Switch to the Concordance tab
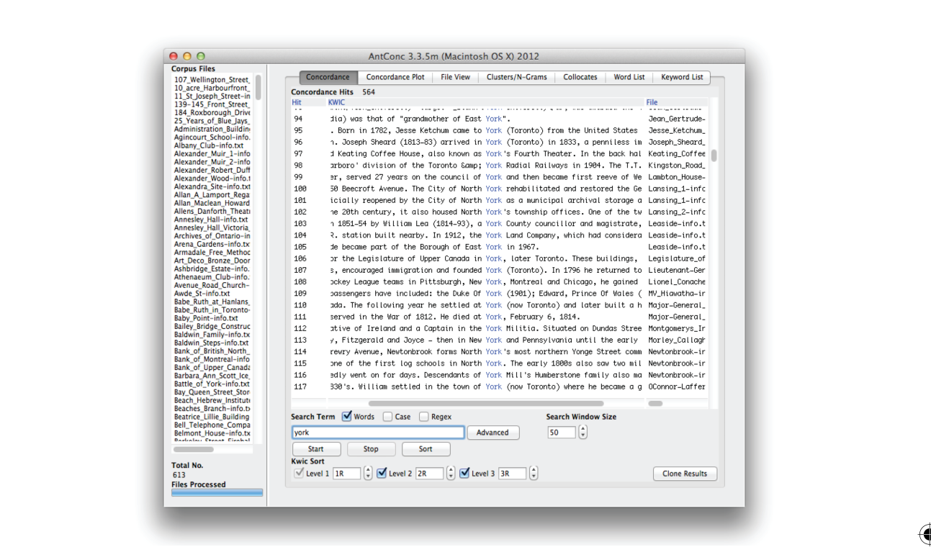 (x=328, y=77)
